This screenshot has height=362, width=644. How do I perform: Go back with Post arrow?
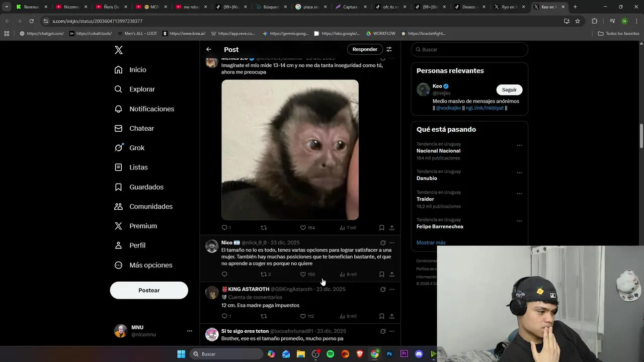209,49
